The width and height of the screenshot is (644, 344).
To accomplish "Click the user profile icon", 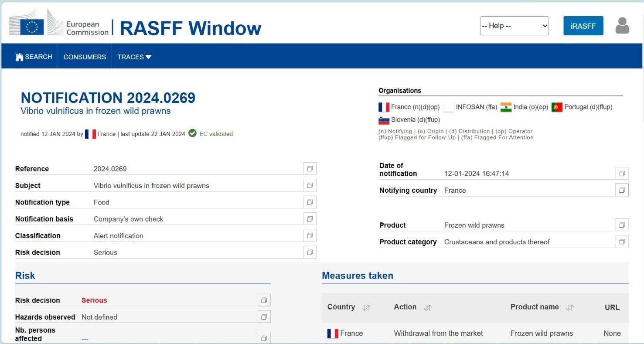I will click(x=622, y=26).
